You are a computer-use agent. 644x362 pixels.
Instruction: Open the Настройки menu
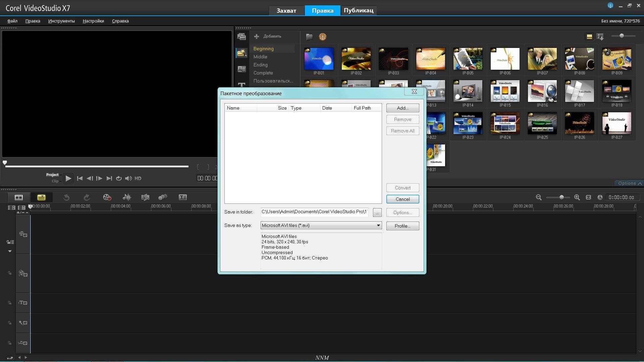(x=93, y=21)
